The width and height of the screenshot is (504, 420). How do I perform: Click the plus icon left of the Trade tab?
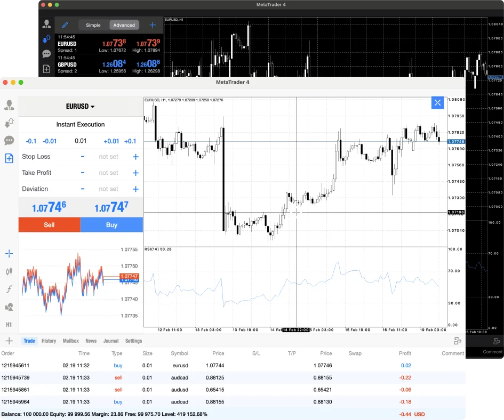pyautogui.click(x=9, y=341)
